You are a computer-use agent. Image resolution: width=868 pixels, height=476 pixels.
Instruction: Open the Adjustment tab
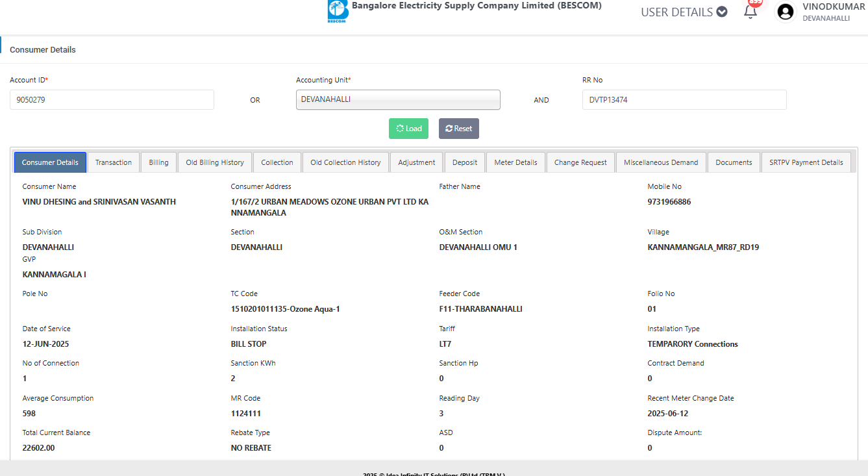417,162
